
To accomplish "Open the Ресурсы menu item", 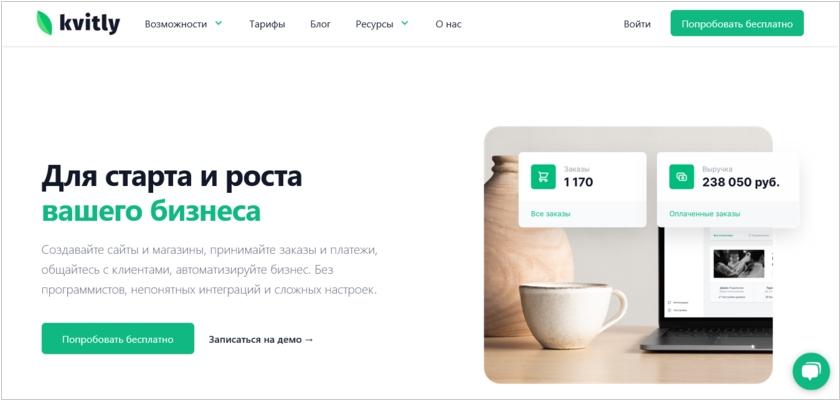I will 374,24.
